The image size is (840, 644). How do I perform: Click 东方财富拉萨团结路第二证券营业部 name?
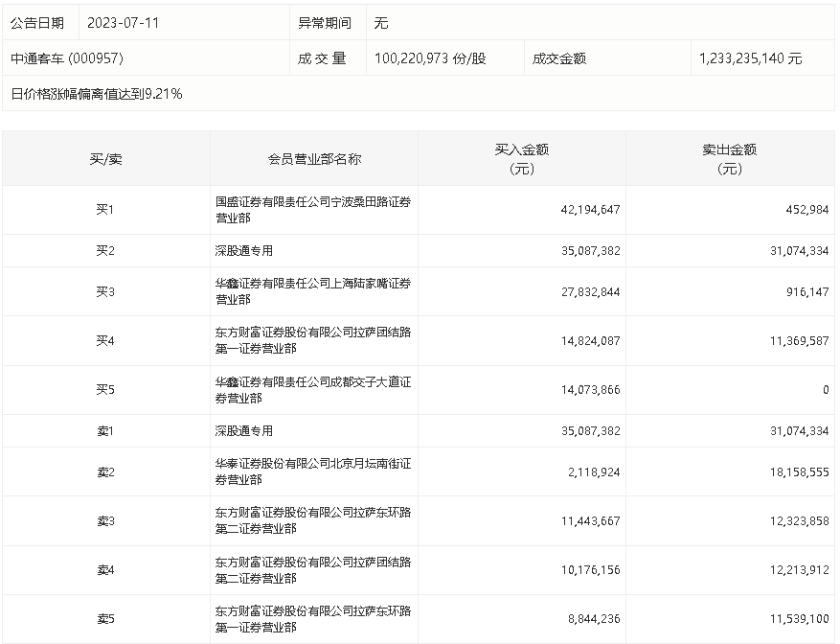(313, 570)
